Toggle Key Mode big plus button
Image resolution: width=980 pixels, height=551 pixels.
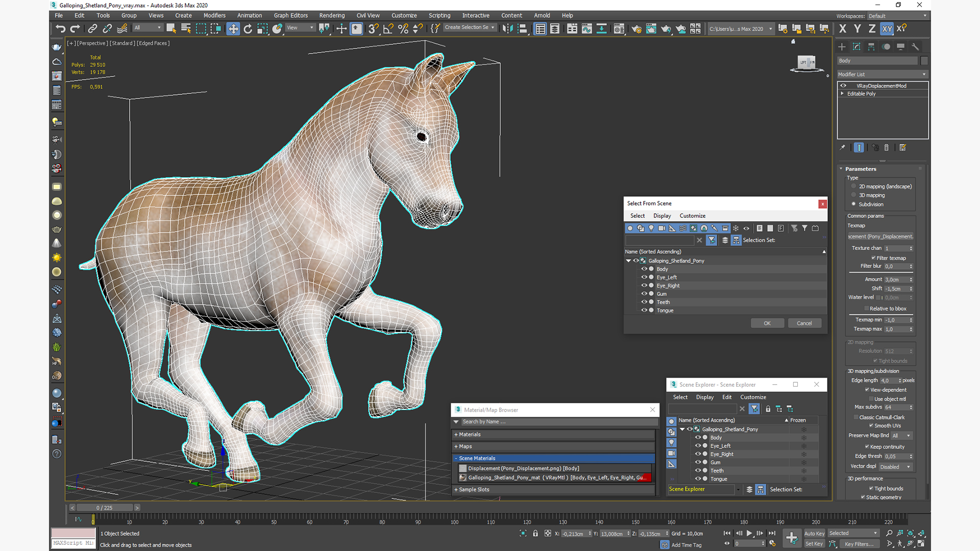point(792,538)
